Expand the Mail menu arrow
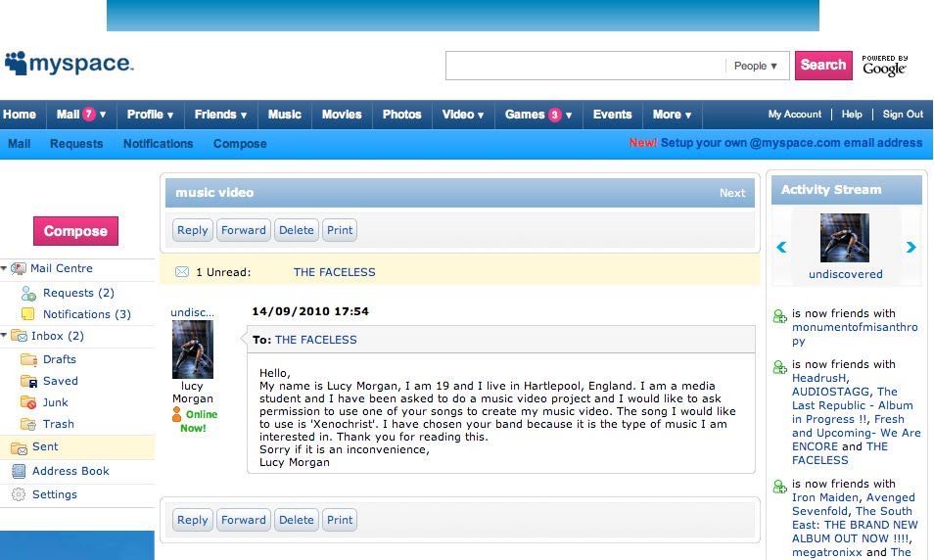This screenshot has height=560, width=934. [x=103, y=115]
